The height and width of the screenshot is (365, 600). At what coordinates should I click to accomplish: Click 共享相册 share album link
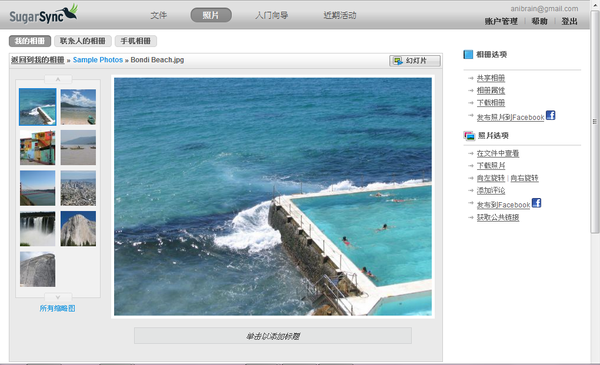coord(491,78)
